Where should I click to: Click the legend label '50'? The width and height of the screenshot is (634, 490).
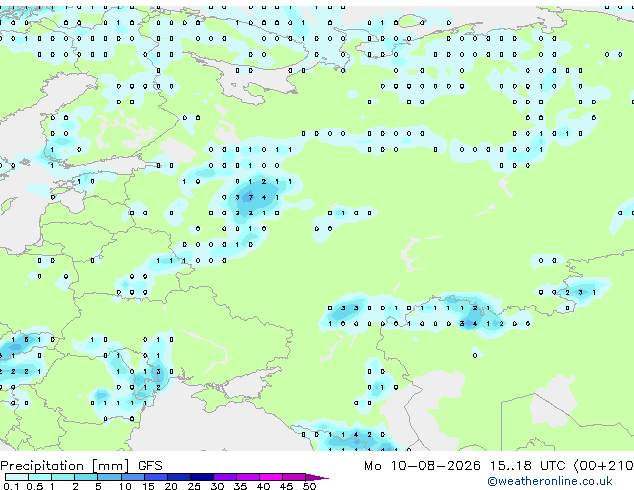click(309, 486)
